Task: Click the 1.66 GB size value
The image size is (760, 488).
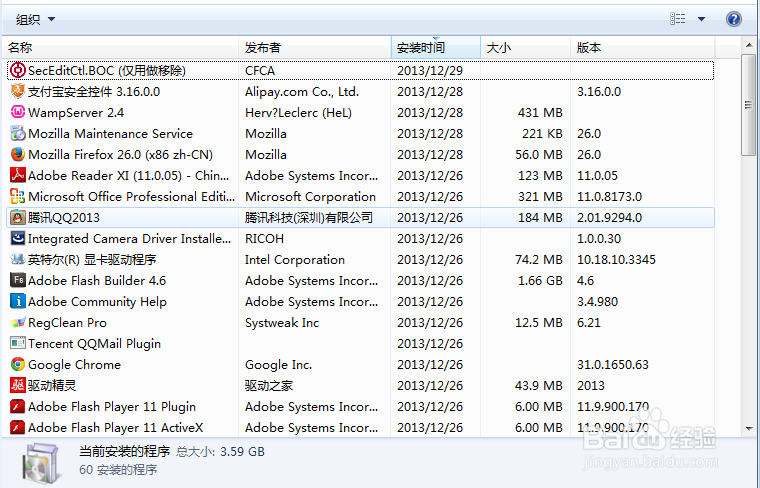Action: [x=540, y=281]
